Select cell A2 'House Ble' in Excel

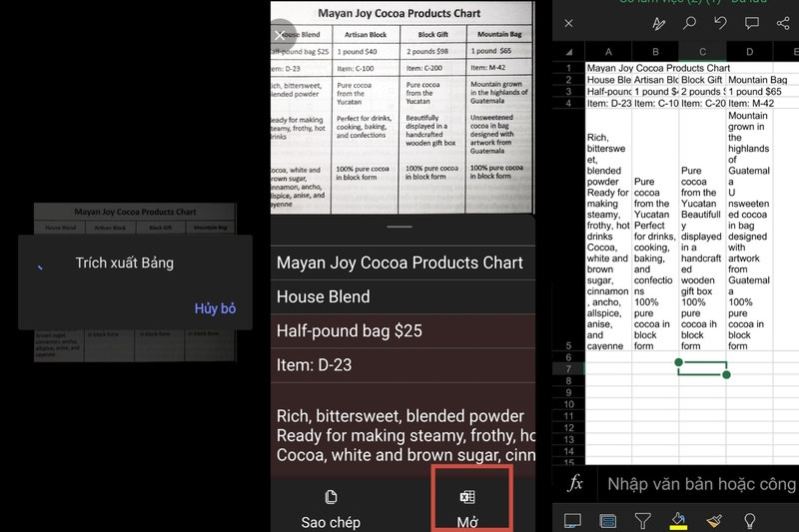click(x=608, y=80)
